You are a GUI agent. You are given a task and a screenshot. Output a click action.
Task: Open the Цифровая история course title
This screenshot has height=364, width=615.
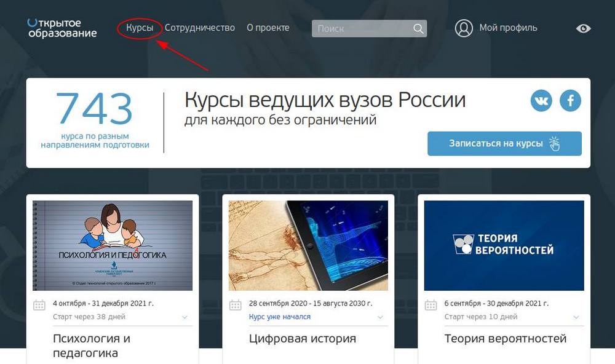(x=303, y=339)
